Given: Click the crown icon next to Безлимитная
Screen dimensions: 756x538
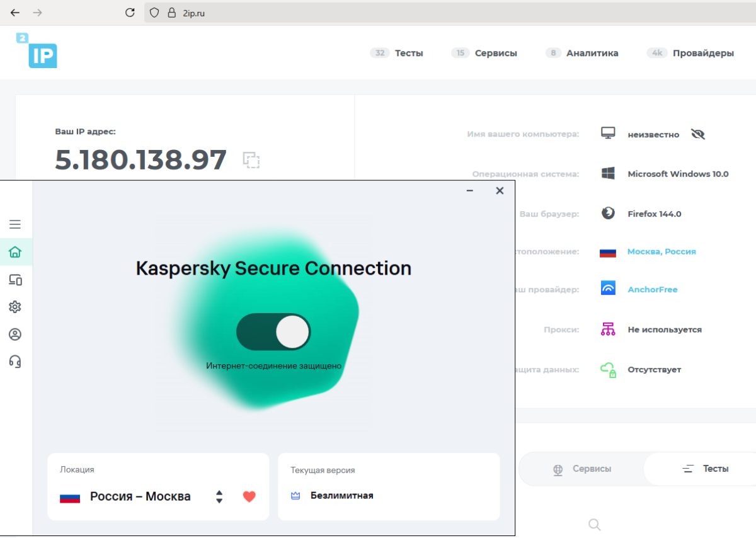Looking at the screenshot, I should 295,496.
